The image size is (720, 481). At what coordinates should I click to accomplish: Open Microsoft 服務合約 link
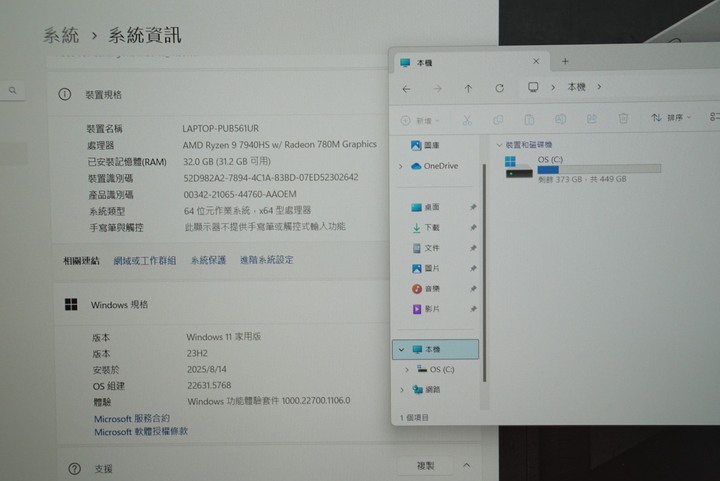coord(132,419)
